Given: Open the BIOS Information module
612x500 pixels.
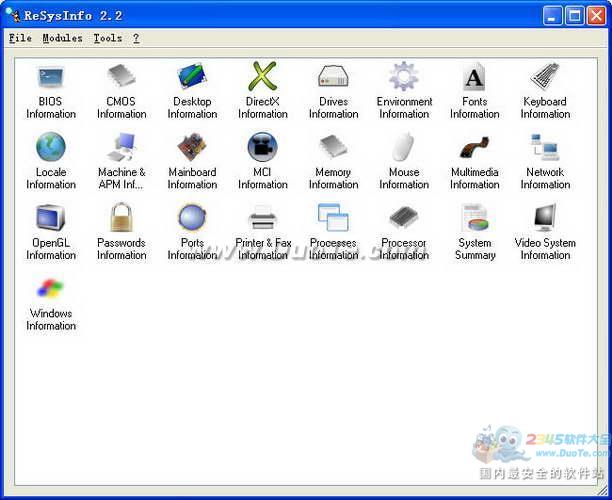Looking at the screenshot, I should coord(50,77).
